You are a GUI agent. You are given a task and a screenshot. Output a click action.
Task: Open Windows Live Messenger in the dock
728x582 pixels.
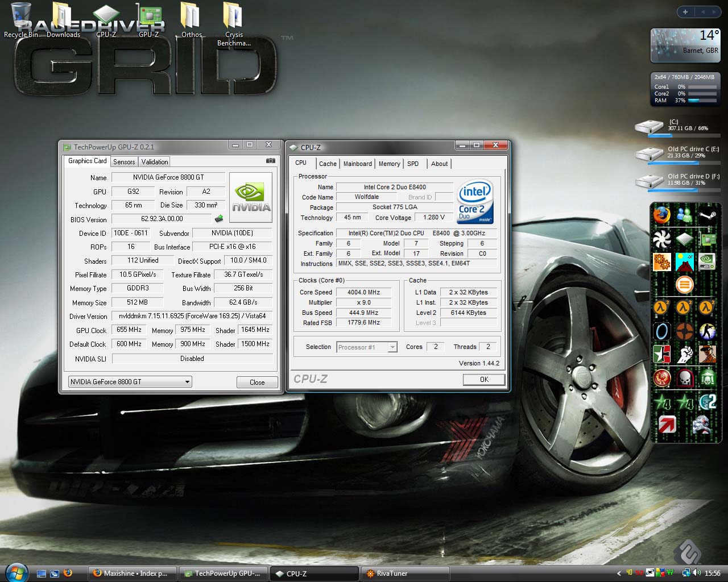(x=684, y=215)
